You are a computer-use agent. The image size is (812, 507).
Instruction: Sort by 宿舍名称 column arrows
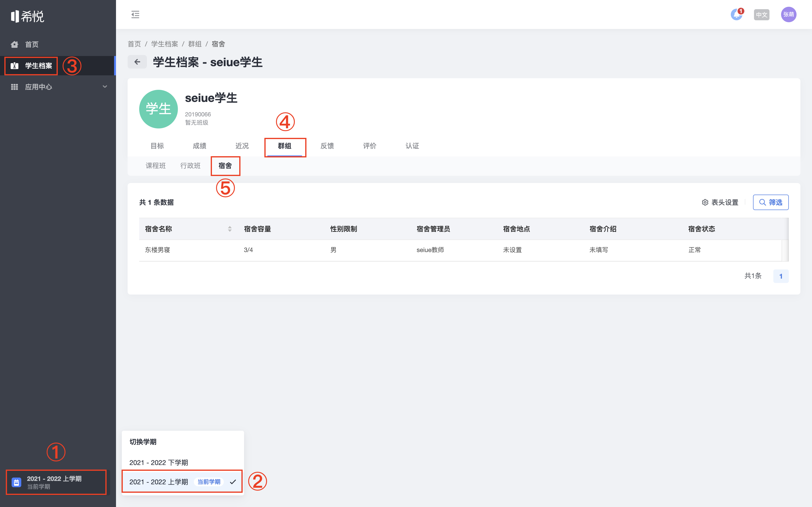coord(230,229)
